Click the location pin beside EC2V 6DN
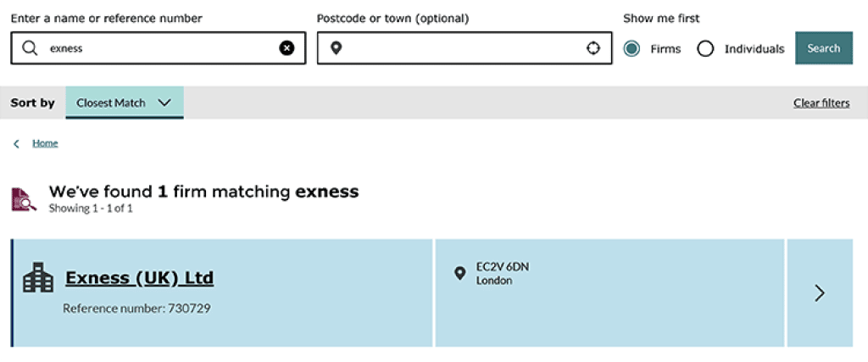The image size is (868, 362). click(459, 273)
